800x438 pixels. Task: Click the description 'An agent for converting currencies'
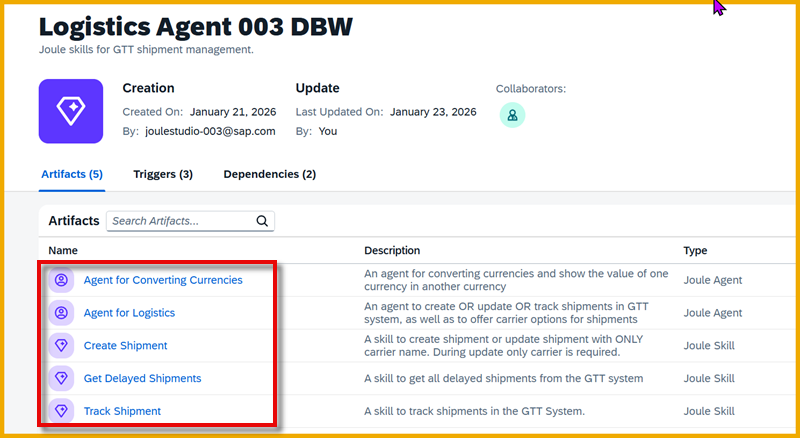[x=516, y=280]
